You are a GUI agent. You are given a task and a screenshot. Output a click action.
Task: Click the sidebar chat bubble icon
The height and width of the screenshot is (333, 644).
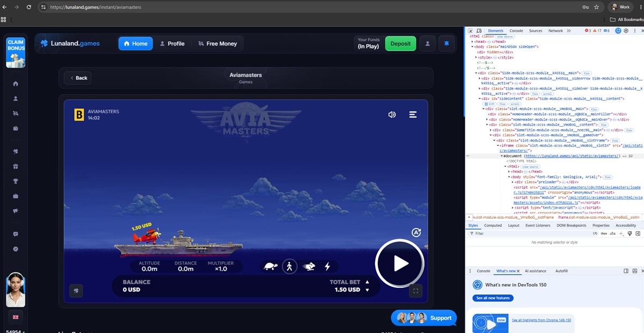(16, 234)
